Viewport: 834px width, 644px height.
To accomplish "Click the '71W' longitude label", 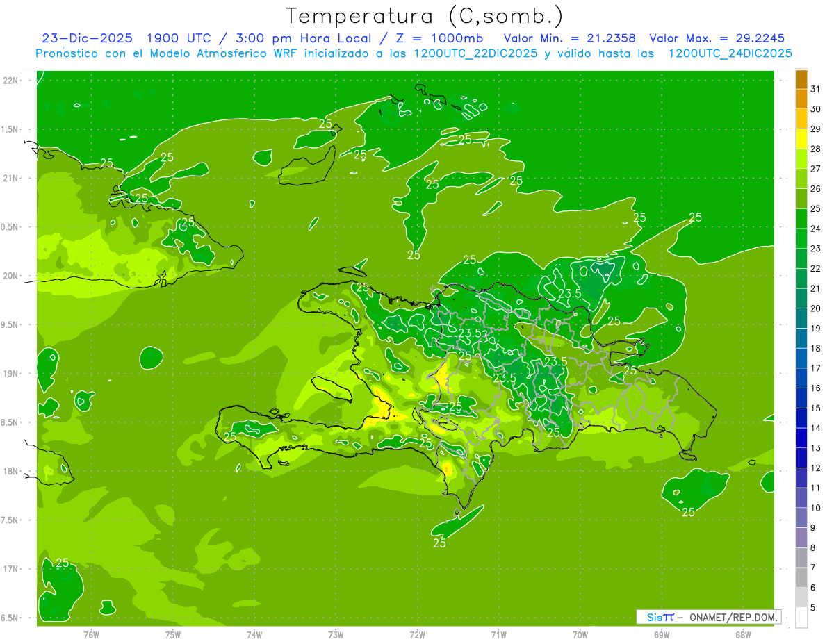I will pyautogui.click(x=498, y=634).
